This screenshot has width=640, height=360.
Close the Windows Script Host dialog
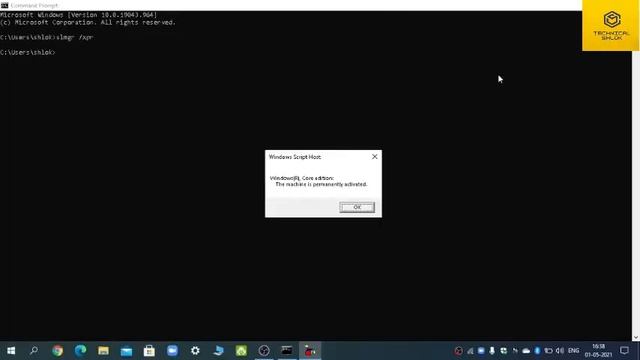point(374,157)
